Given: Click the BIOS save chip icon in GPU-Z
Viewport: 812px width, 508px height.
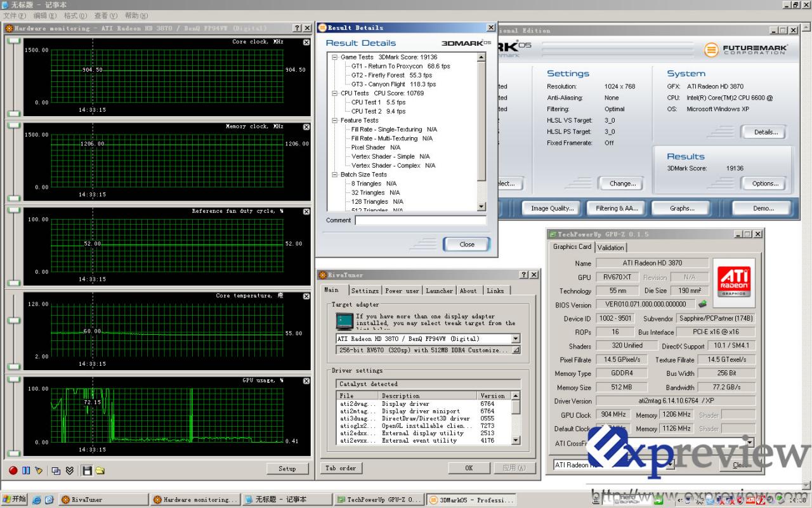Looking at the screenshot, I should click(702, 304).
